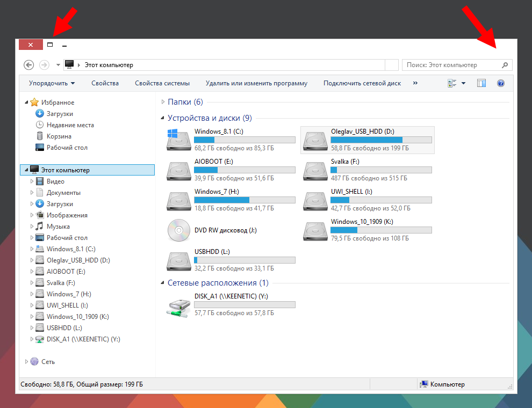The height and width of the screenshot is (408, 532).
Task: Click Удалить или изменить программу
Action: (x=256, y=83)
